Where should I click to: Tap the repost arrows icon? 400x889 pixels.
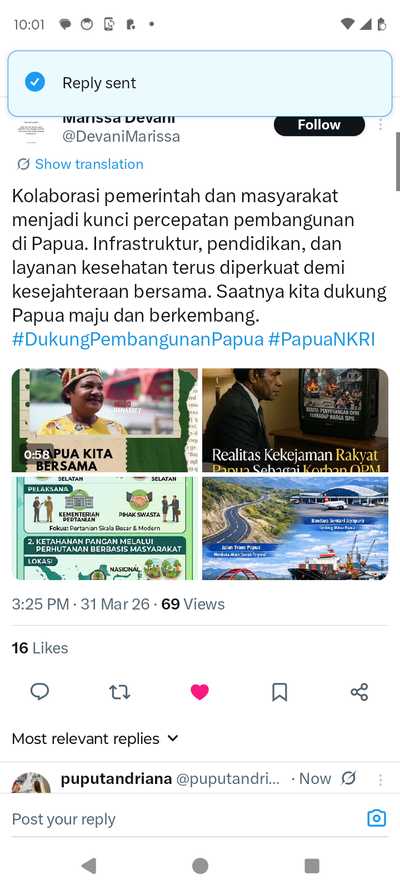(120, 692)
